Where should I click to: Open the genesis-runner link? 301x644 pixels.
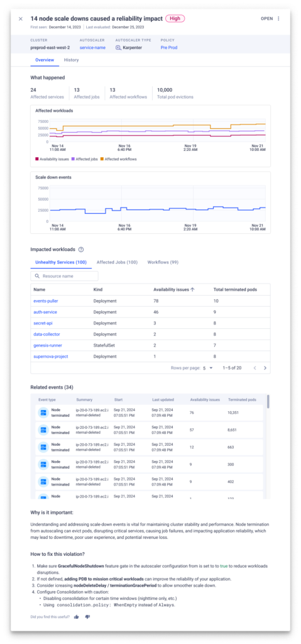click(x=48, y=345)
